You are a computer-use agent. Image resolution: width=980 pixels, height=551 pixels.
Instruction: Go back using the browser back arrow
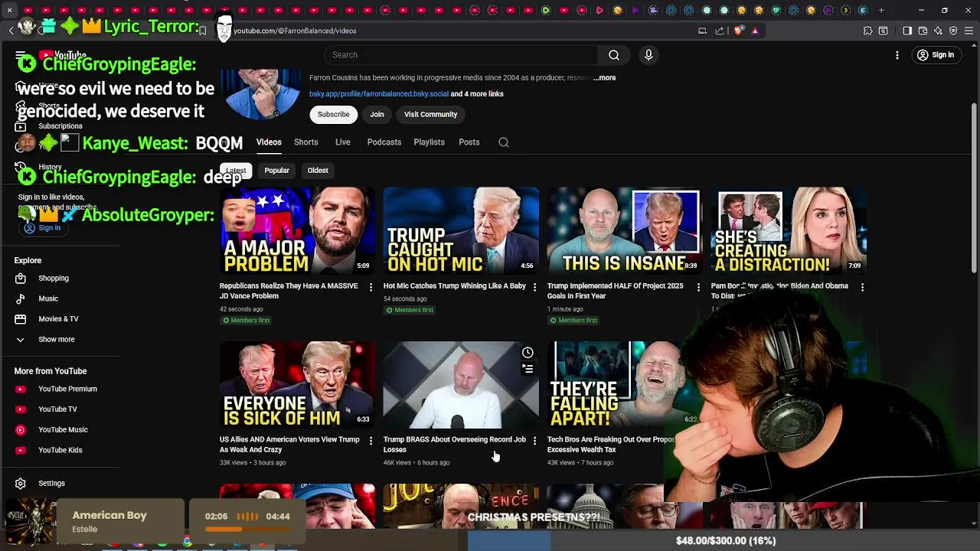[x=11, y=31]
